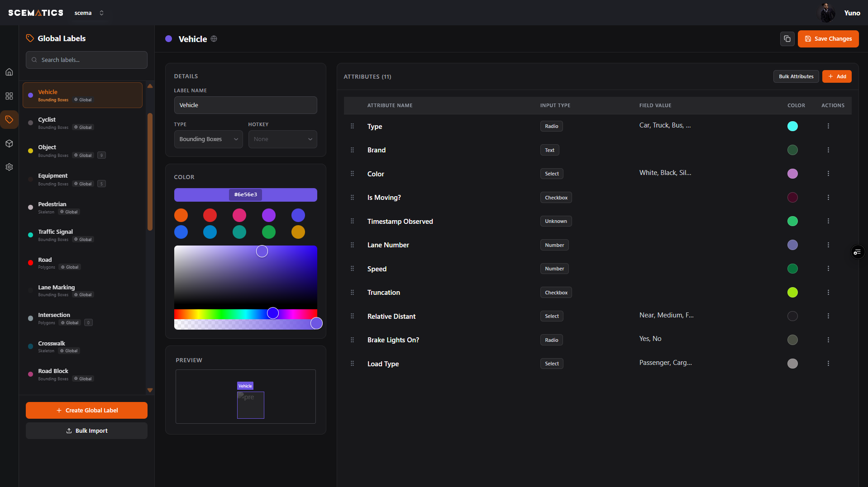Open actions menu for Load Type attribute

point(828,364)
